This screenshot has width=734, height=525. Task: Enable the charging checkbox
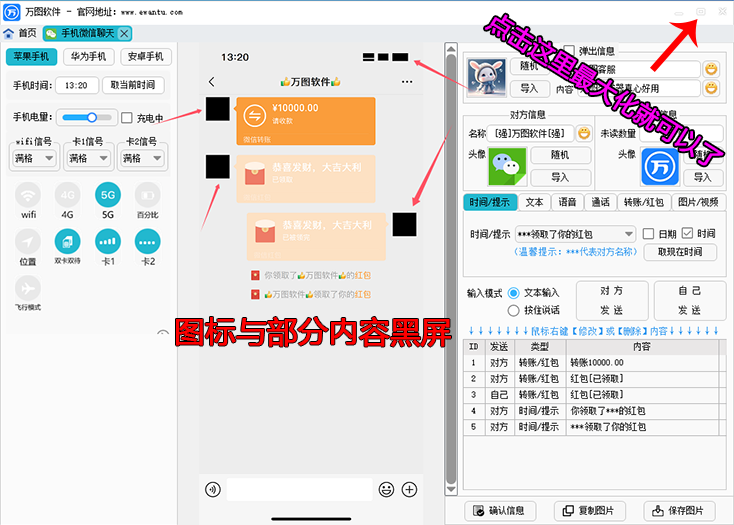click(x=127, y=117)
